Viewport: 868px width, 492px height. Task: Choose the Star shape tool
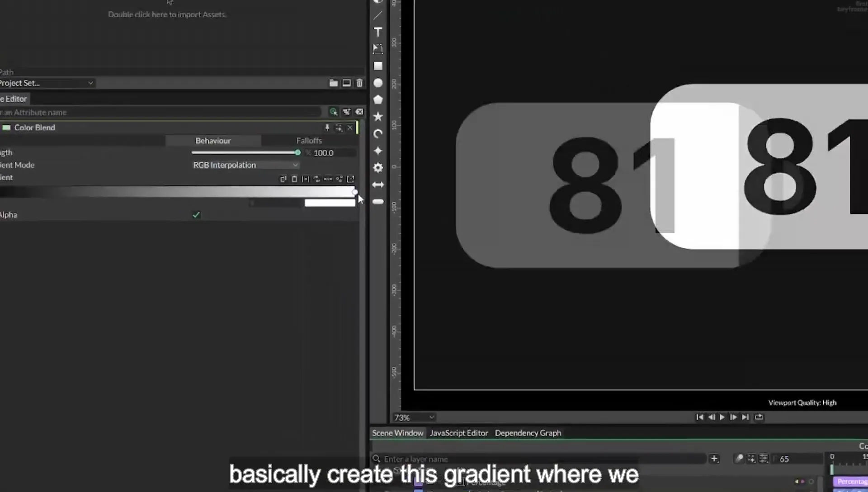[x=378, y=117]
